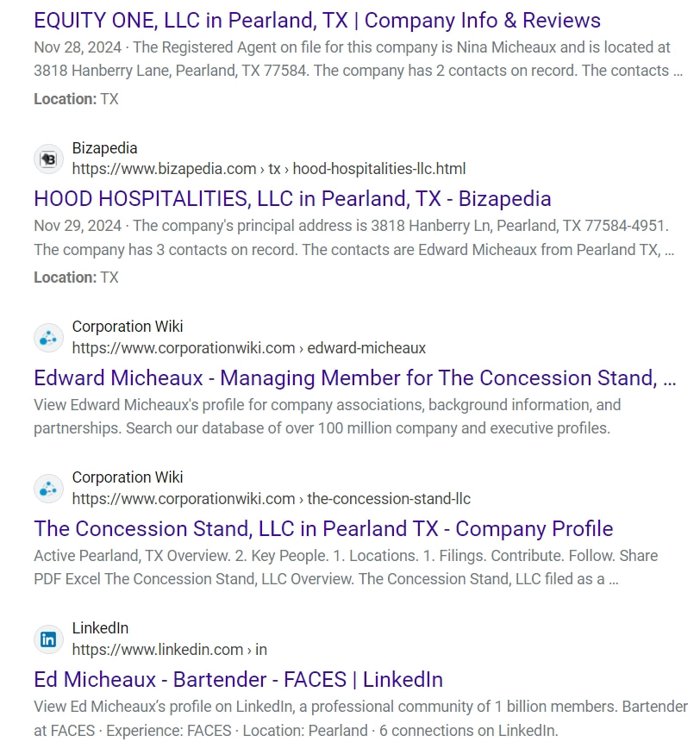Image resolution: width=700 pixels, height=742 pixels.
Task: Open Ed Micheaux Bartender FACES LinkedIn result
Action: (239, 680)
